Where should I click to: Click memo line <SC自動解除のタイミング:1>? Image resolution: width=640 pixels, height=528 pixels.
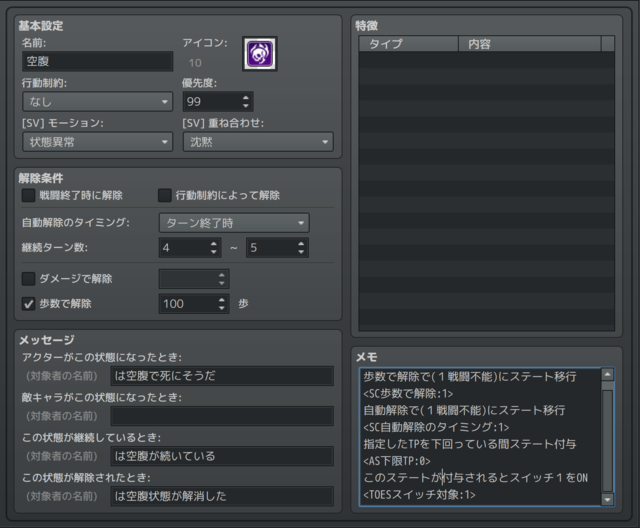point(436,427)
